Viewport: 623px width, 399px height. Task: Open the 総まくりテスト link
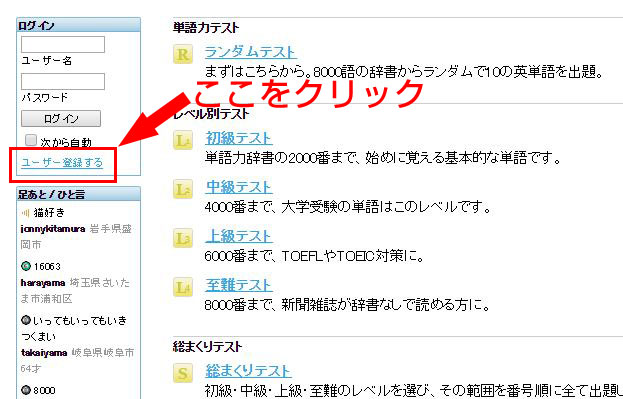248,371
